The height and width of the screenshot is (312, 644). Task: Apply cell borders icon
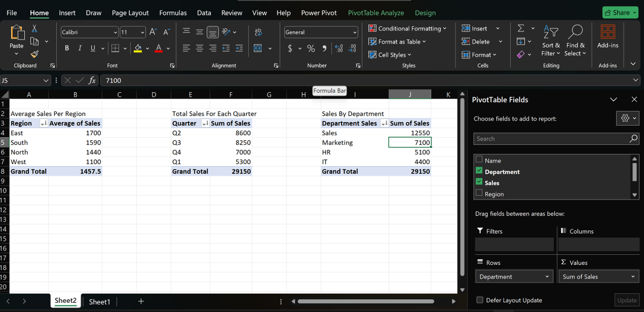[114, 48]
